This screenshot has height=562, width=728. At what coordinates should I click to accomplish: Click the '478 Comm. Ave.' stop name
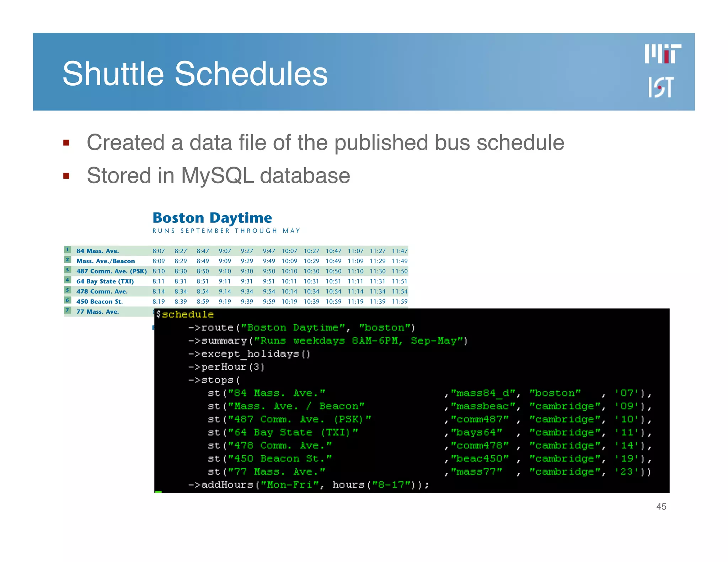point(102,291)
